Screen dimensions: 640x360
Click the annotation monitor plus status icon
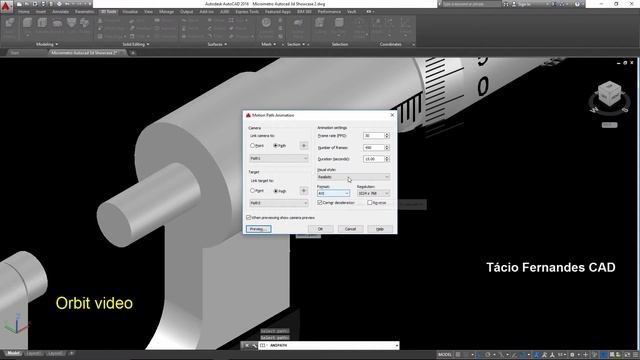(x=585, y=355)
